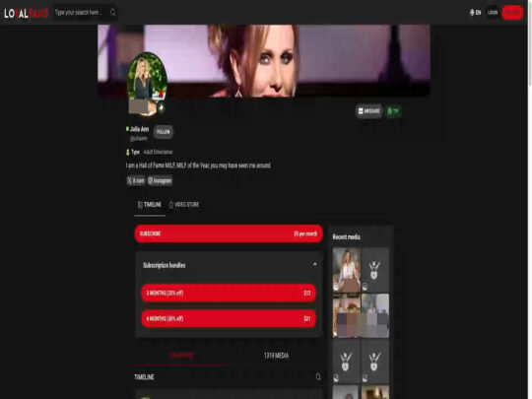Switch to the Video Store tab
The width and height of the screenshot is (532, 399).
pyautogui.click(x=184, y=205)
